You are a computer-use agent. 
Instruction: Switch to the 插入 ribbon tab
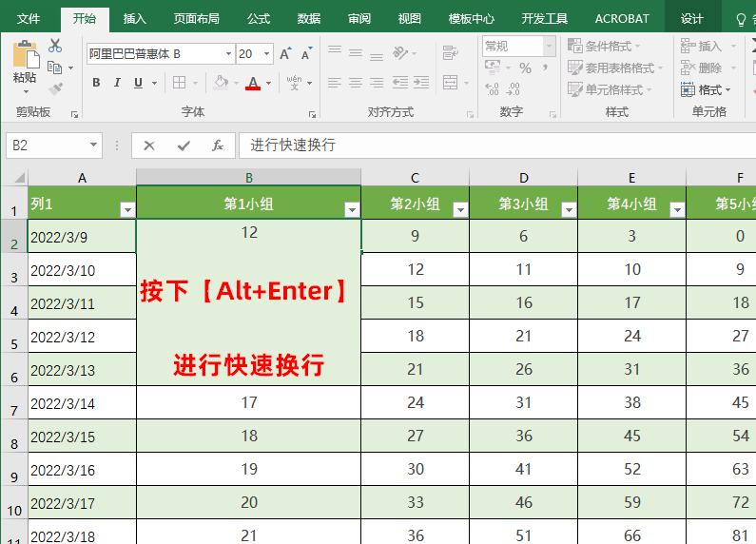[x=135, y=18]
